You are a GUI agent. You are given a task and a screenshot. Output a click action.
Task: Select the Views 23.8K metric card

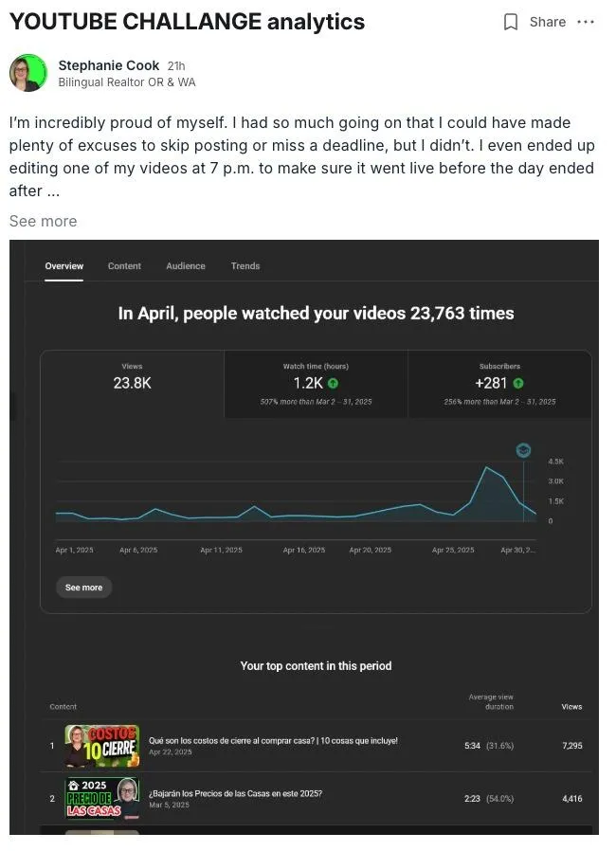[133, 384]
